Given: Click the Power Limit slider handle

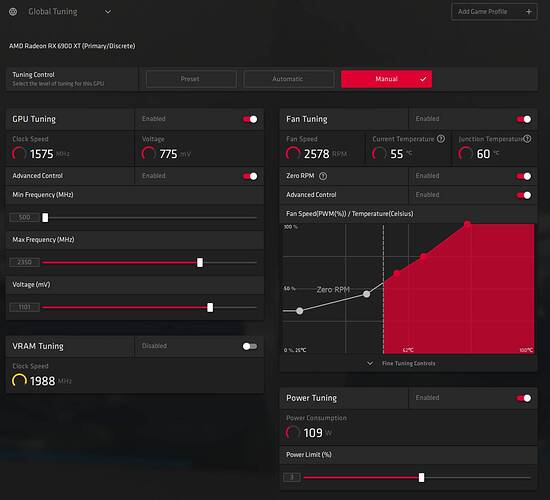Looking at the screenshot, I should click(x=422, y=477).
